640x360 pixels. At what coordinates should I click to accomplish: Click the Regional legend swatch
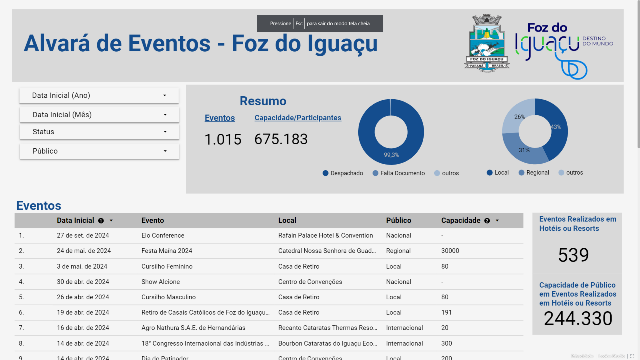coord(521,173)
